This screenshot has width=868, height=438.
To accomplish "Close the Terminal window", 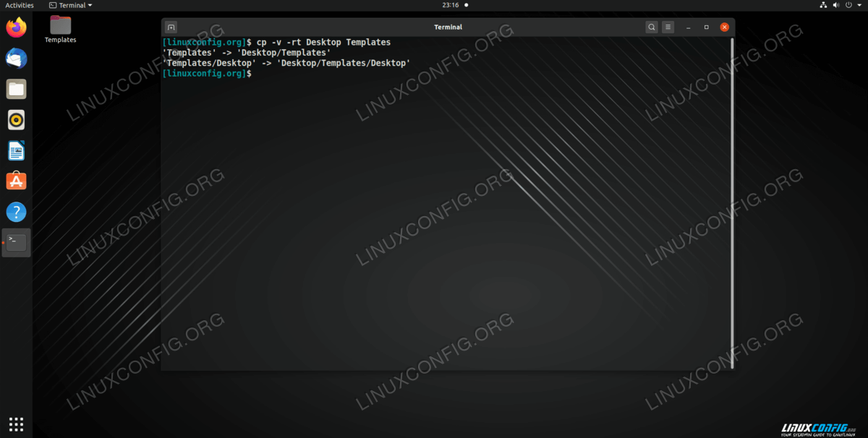I will click(724, 27).
